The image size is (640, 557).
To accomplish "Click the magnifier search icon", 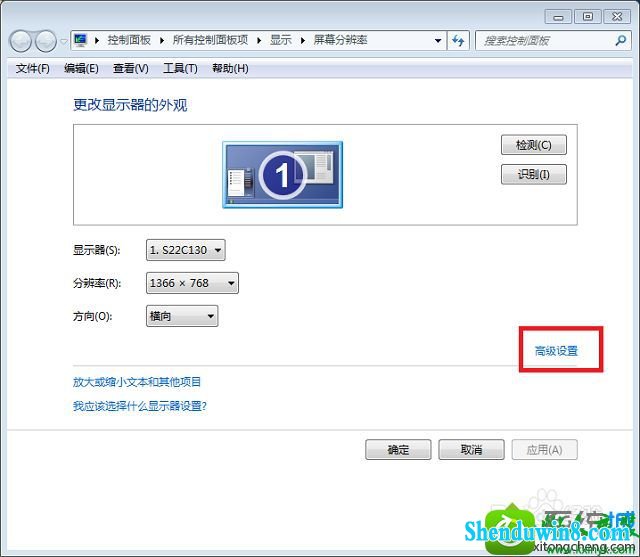I will (x=621, y=40).
